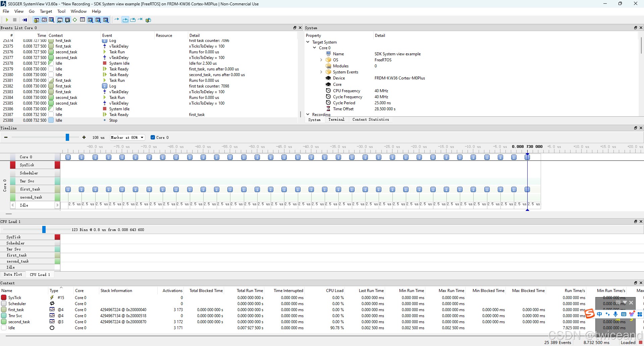Zoom out timeline with the minus button
The width and height of the screenshot is (644, 346).
[x=6, y=137]
